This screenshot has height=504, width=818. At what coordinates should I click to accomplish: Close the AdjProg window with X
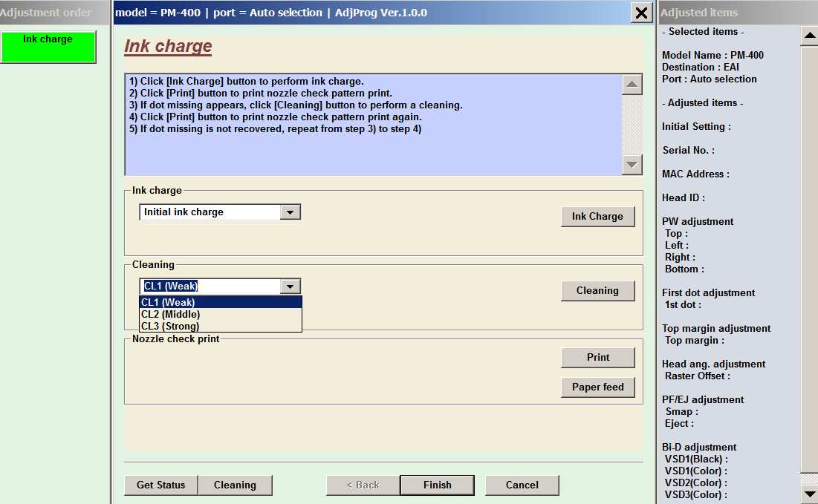pos(642,13)
